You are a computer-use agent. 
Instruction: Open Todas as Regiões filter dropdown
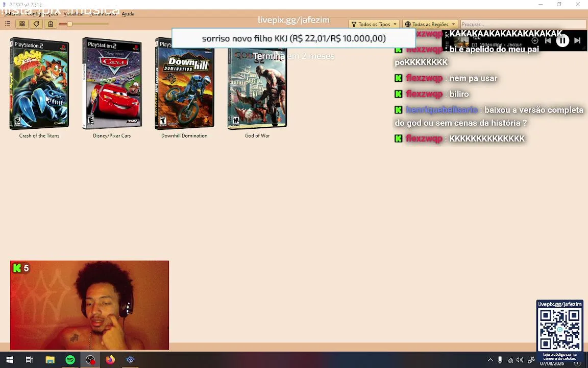430,24
